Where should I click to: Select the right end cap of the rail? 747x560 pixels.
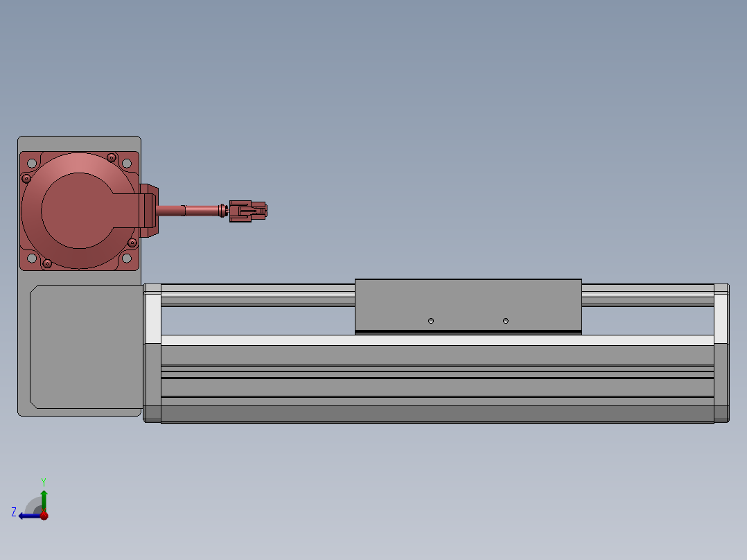(721, 353)
